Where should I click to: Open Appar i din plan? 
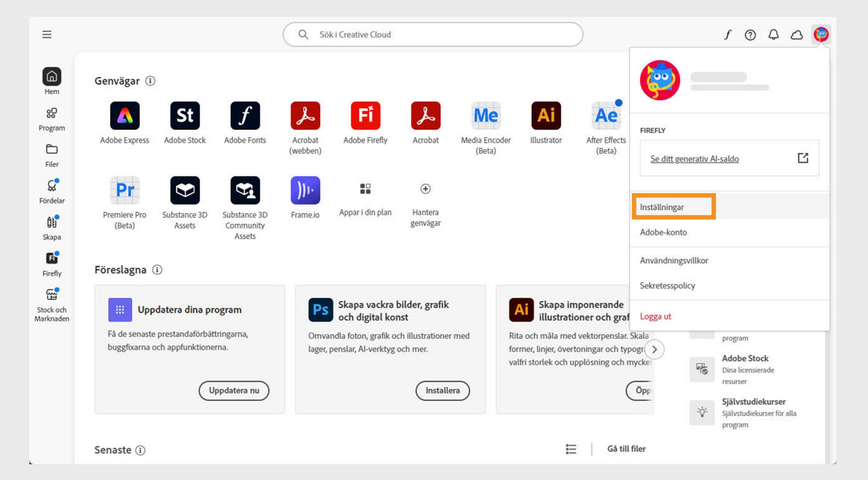(365, 199)
